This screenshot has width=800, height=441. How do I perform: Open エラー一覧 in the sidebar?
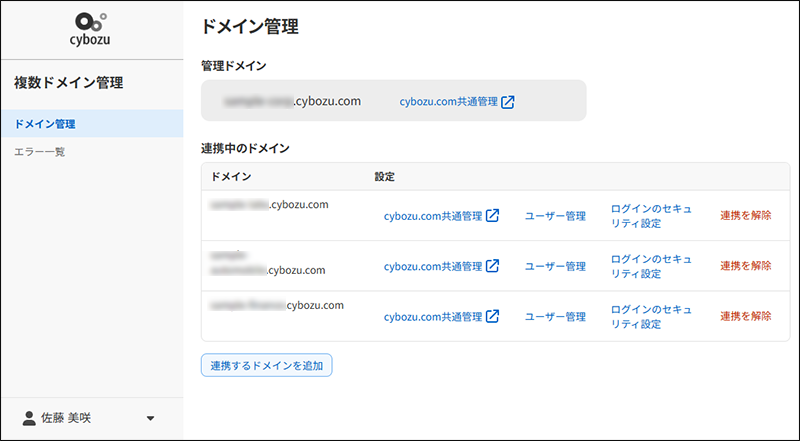[40, 152]
